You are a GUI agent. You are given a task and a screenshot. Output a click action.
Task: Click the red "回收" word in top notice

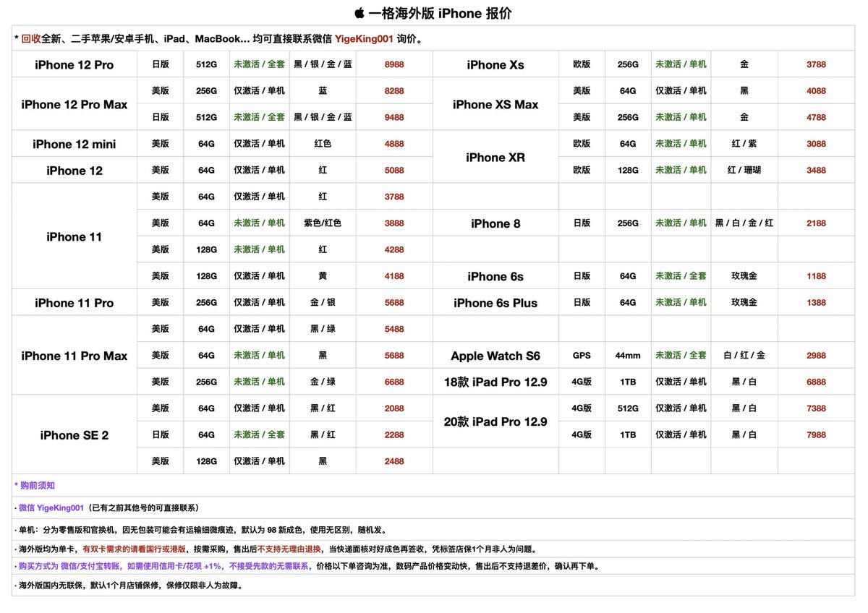[31, 39]
